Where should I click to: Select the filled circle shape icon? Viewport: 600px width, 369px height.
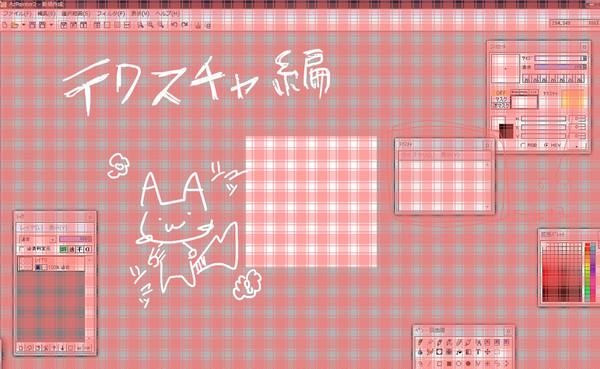coord(468,363)
